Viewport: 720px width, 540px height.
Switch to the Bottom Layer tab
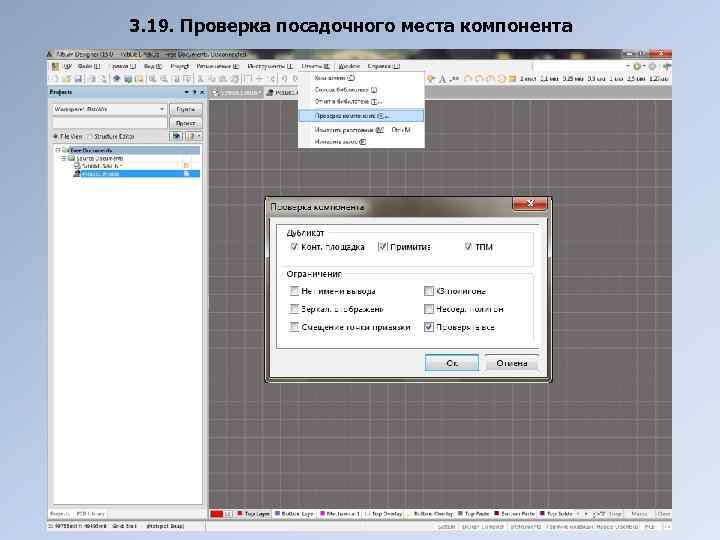(294, 514)
